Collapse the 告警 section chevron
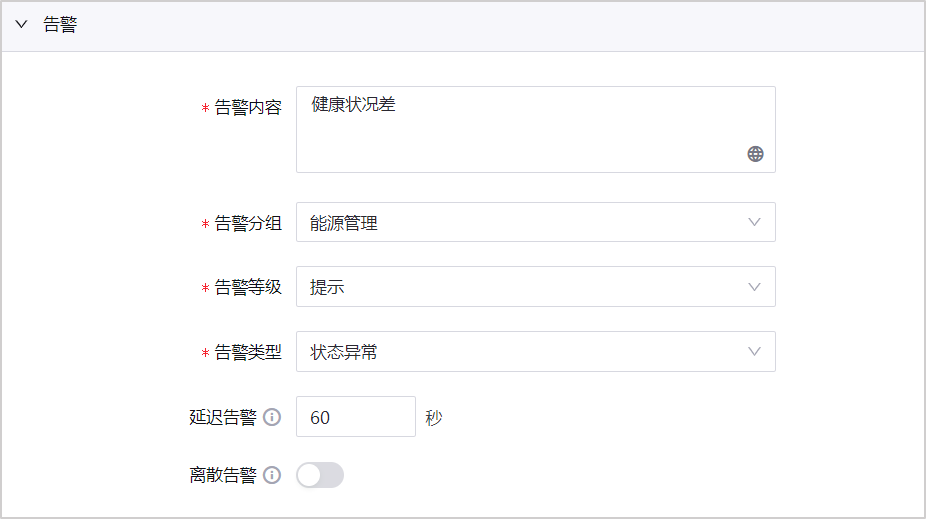Viewport: 926px width, 519px height. pos(21,26)
